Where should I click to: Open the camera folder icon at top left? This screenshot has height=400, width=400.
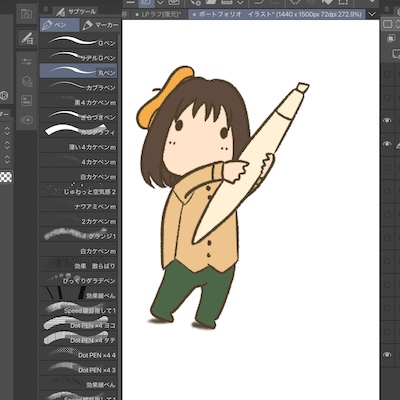click(26, 14)
